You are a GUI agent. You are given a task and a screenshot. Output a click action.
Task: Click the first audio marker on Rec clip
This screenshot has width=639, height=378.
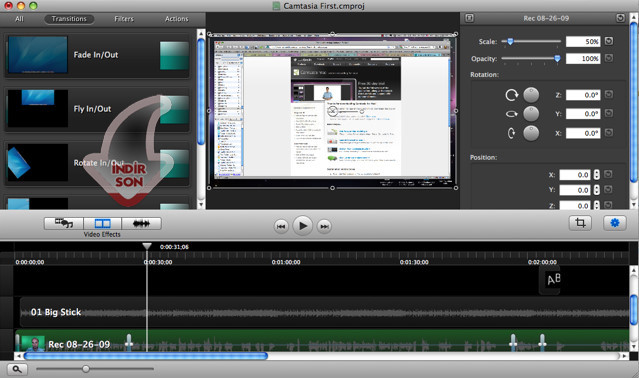(129, 342)
